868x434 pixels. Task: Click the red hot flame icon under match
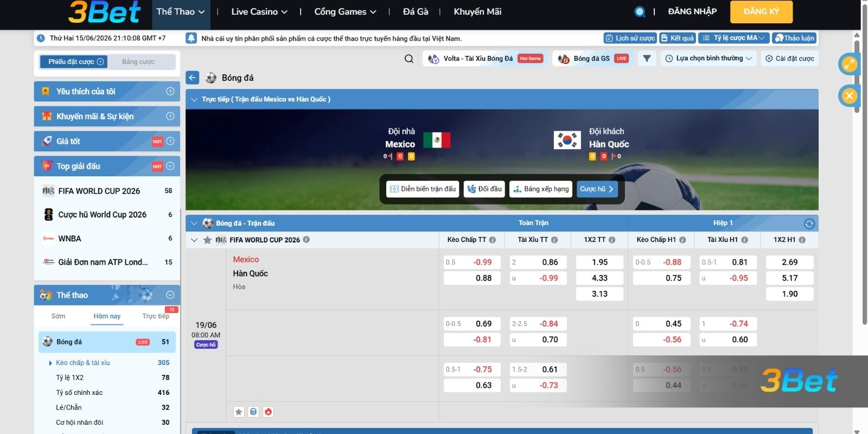pyautogui.click(x=268, y=412)
